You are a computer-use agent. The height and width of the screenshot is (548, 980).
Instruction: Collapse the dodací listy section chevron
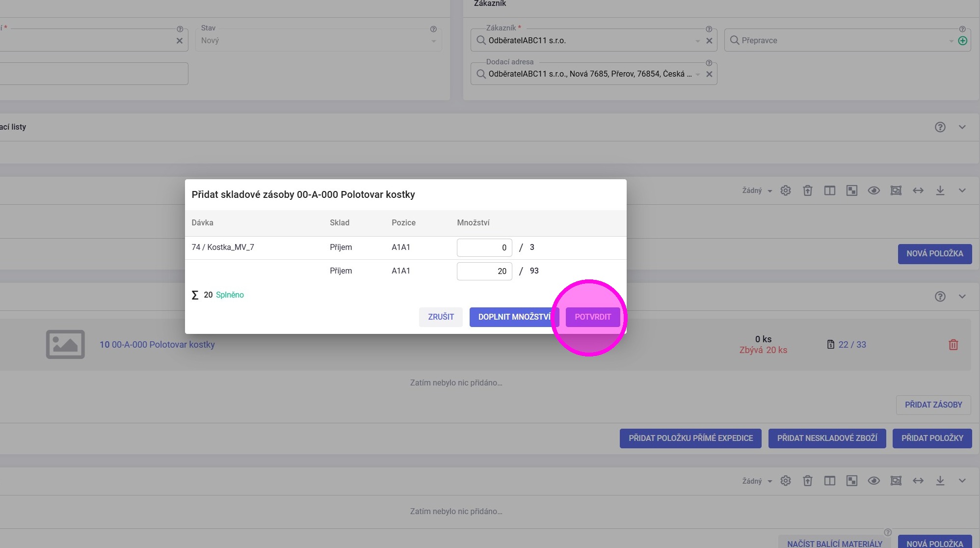962,127
